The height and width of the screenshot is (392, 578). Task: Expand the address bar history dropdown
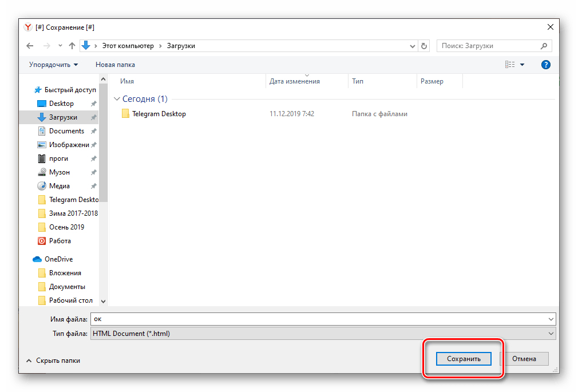[x=412, y=46]
